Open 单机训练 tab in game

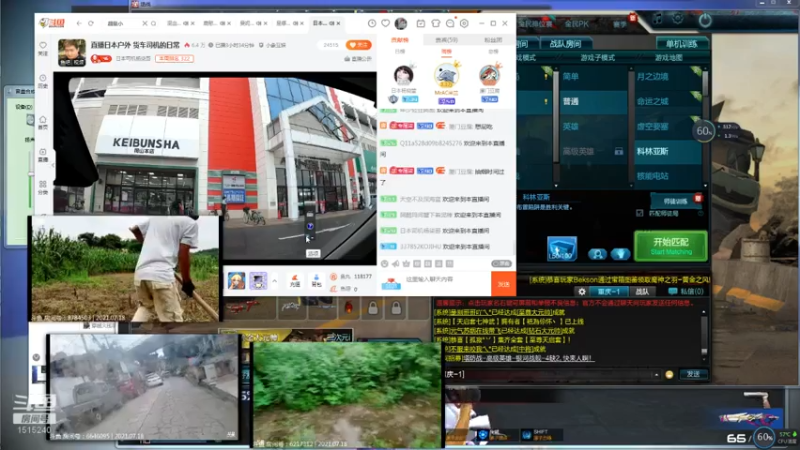(x=681, y=44)
